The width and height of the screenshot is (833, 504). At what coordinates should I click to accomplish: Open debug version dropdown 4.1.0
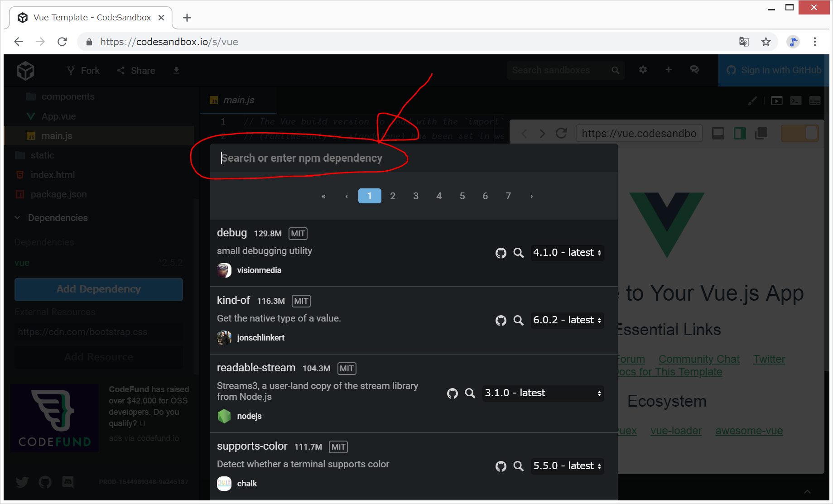[567, 253]
